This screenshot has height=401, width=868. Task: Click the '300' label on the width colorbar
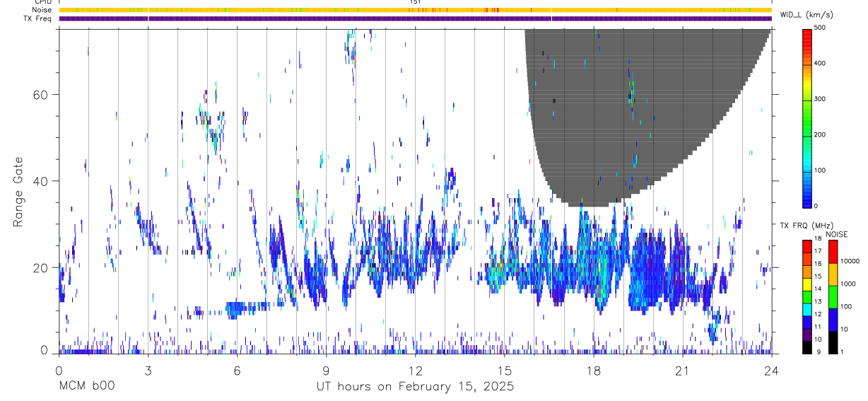(x=820, y=99)
